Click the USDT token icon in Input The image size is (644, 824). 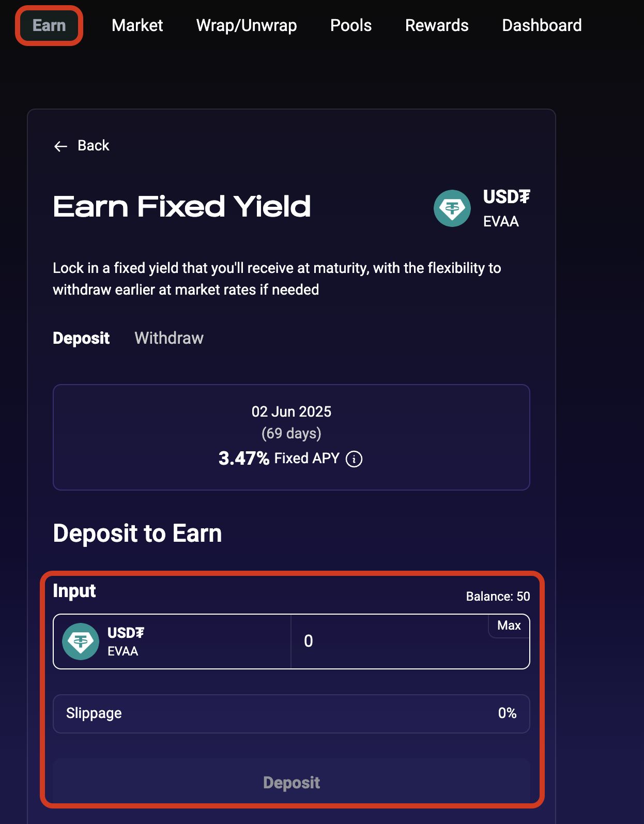pyautogui.click(x=81, y=642)
